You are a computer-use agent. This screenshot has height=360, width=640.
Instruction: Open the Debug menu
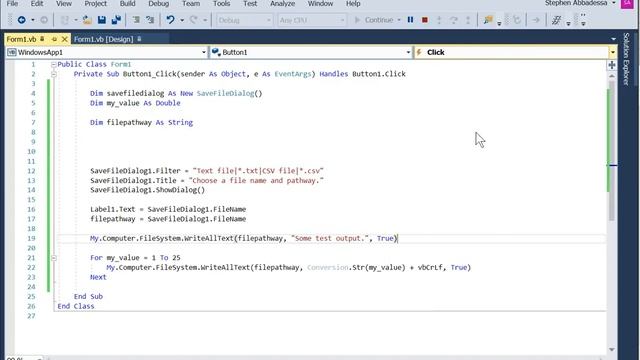pos(158,4)
